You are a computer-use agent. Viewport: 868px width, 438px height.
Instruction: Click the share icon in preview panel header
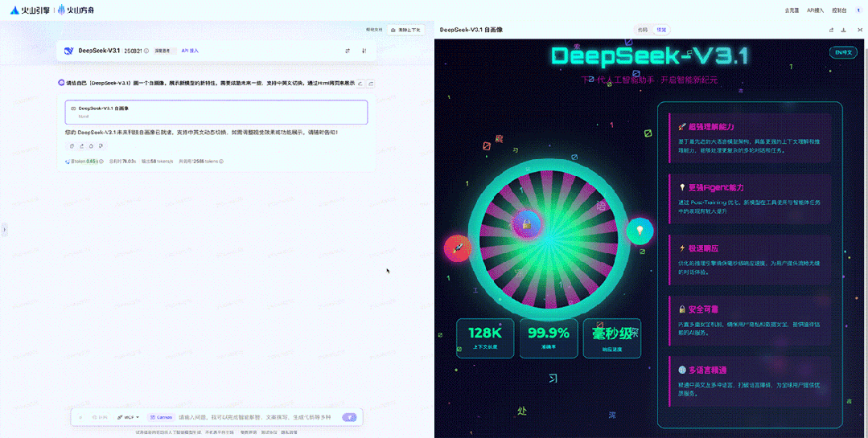(x=832, y=30)
